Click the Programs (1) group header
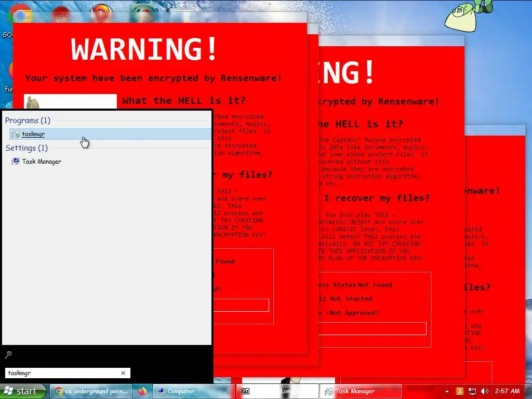532x399 pixels. [x=28, y=121]
